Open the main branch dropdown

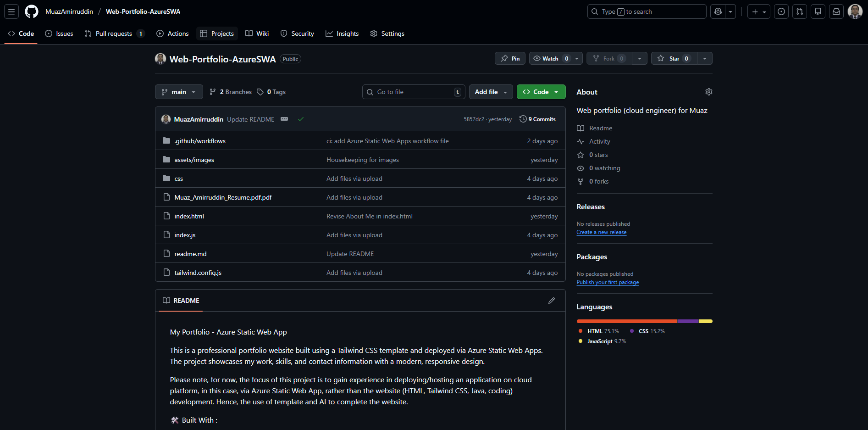(178, 92)
